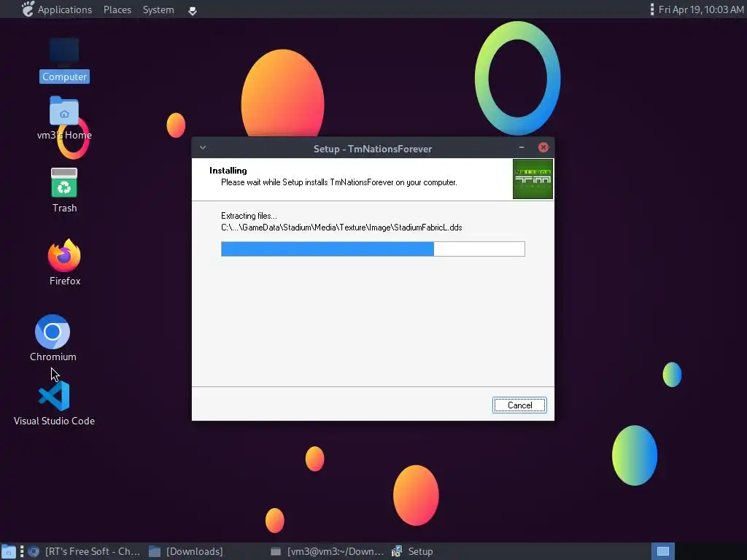Open the Places menu
This screenshot has height=560, width=747.
coord(117,9)
